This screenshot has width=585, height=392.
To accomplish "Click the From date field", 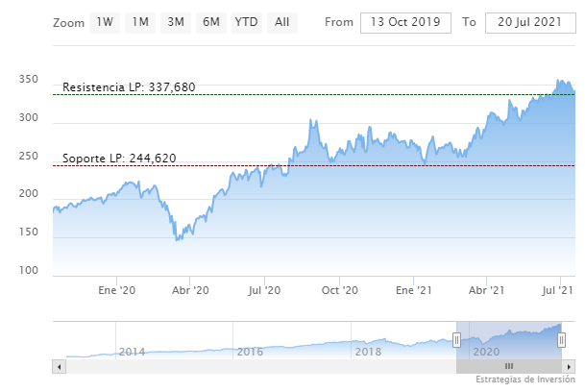I will pos(404,21).
